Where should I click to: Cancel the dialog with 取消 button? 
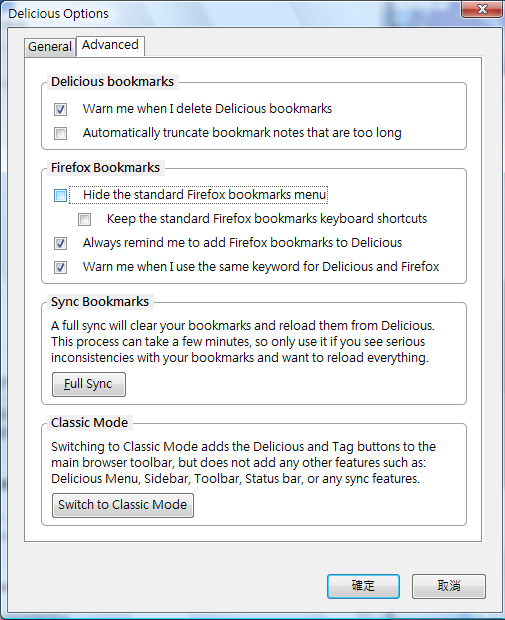(x=449, y=586)
